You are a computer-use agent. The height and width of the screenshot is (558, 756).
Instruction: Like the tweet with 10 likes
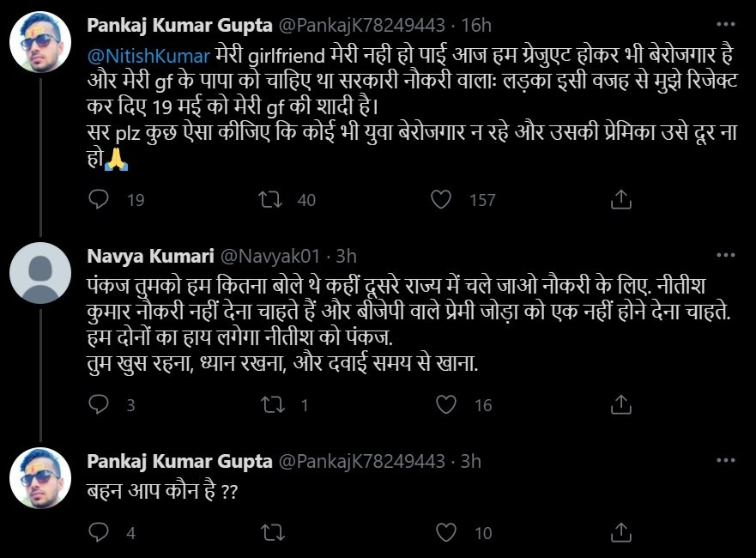(x=445, y=533)
